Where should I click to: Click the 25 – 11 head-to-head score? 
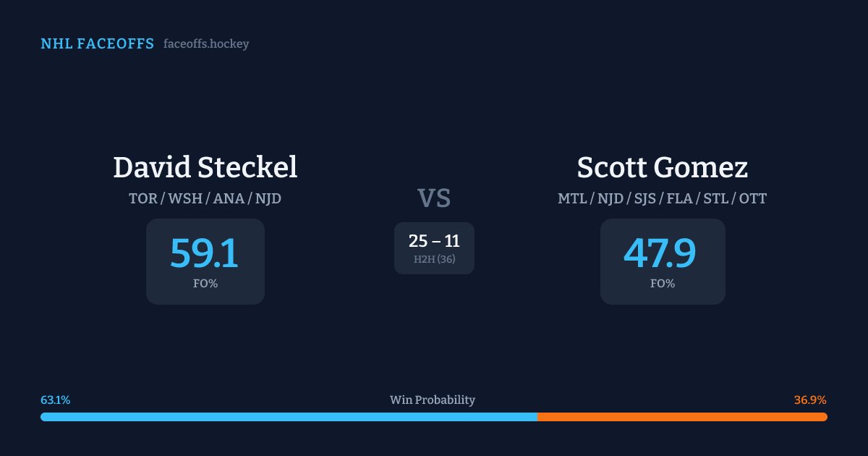click(x=434, y=241)
